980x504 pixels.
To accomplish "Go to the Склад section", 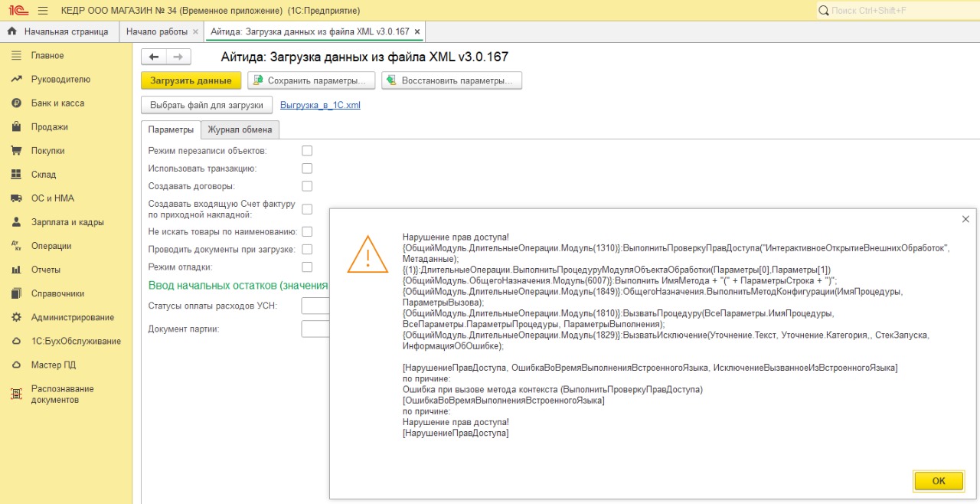I will (x=44, y=175).
